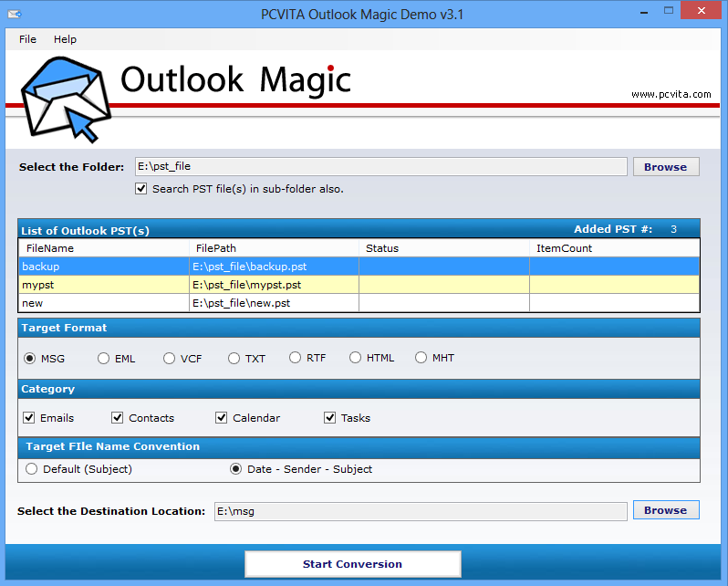This screenshot has height=586, width=728.
Task: Open the File menu
Action: (x=27, y=39)
